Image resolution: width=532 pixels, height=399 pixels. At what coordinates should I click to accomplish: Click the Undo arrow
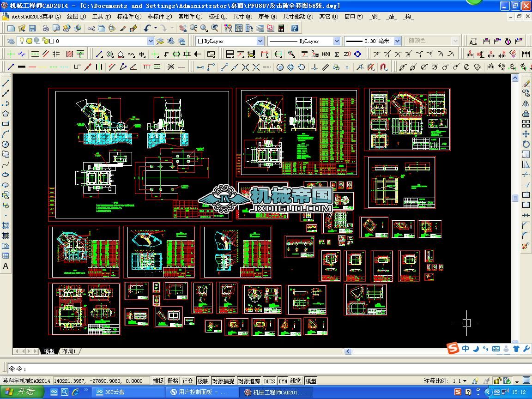(147, 29)
